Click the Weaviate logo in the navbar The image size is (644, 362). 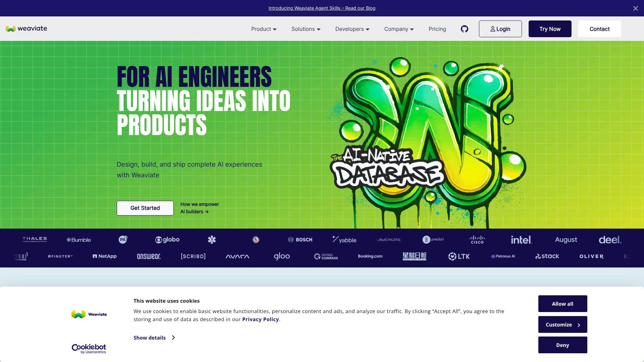pyautogui.click(x=26, y=28)
